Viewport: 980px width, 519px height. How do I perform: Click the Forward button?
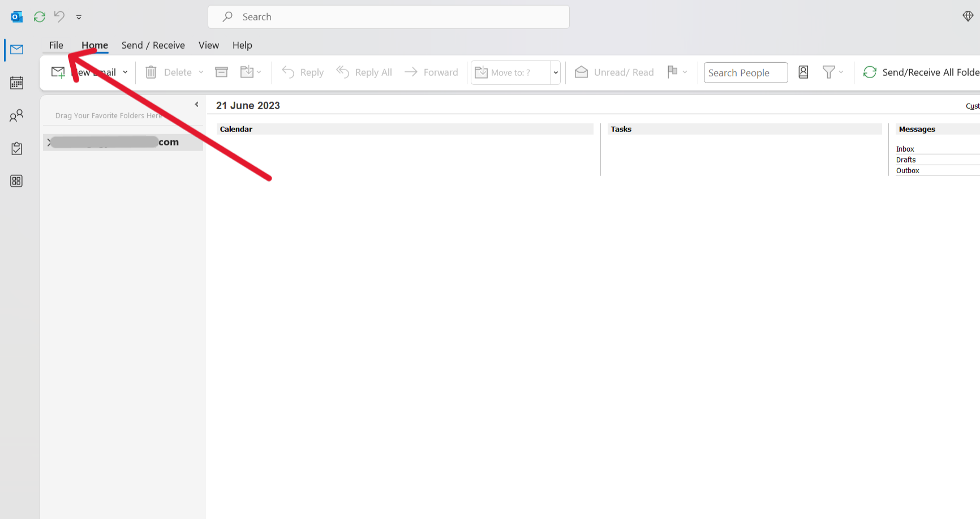coord(431,72)
